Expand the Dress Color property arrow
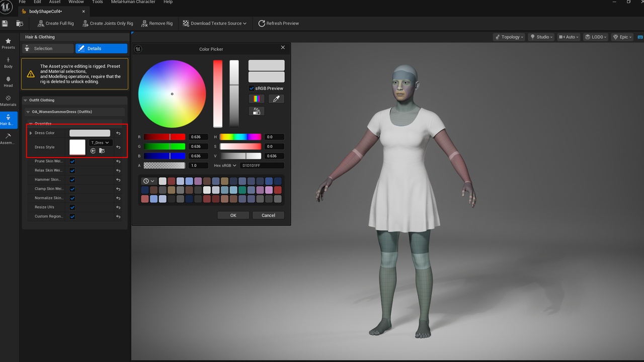Screen dimensions: 644x362 31,133
